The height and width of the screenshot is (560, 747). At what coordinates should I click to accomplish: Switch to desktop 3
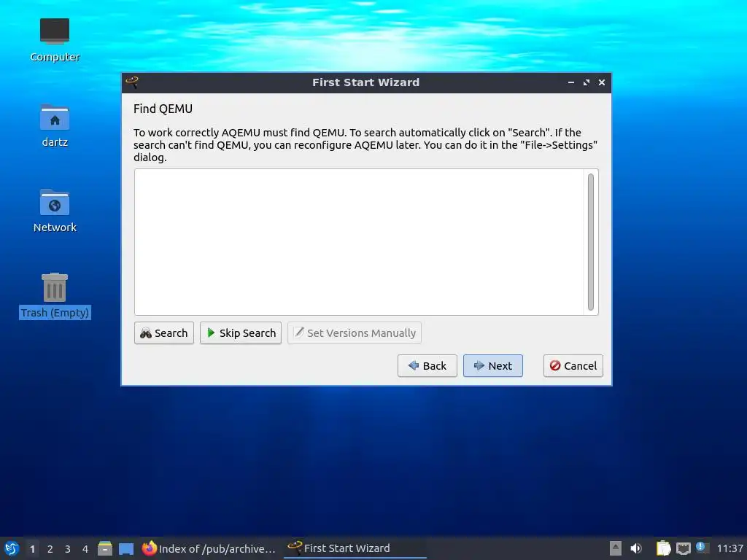68,549
